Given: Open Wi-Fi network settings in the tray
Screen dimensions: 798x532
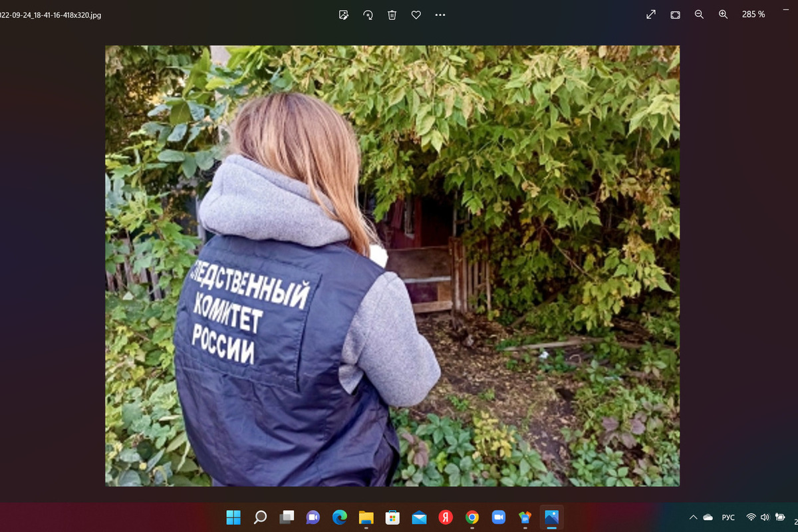Looking at the screenshot, I should 751,517.
